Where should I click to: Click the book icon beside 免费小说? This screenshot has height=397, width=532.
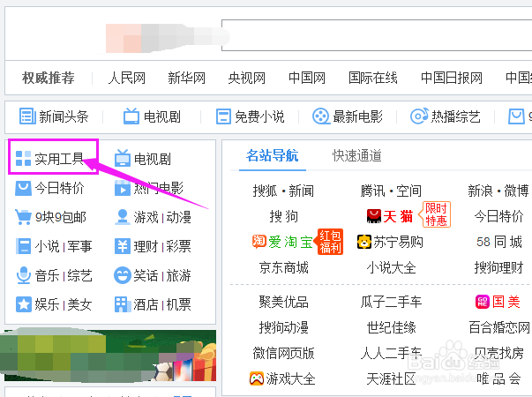point(223,116)
